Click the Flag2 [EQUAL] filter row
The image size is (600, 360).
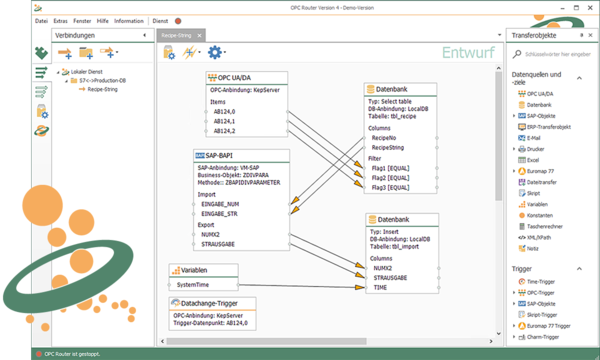[390, 178]
